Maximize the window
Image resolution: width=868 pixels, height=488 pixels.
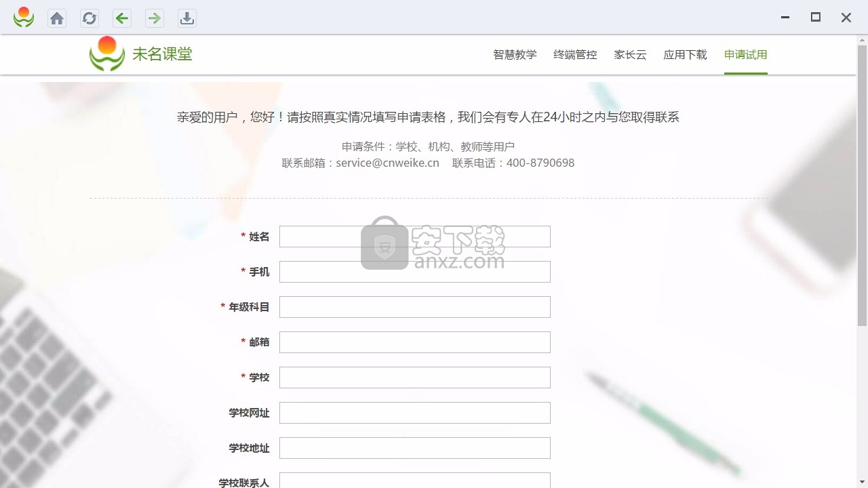pos(816,18)
